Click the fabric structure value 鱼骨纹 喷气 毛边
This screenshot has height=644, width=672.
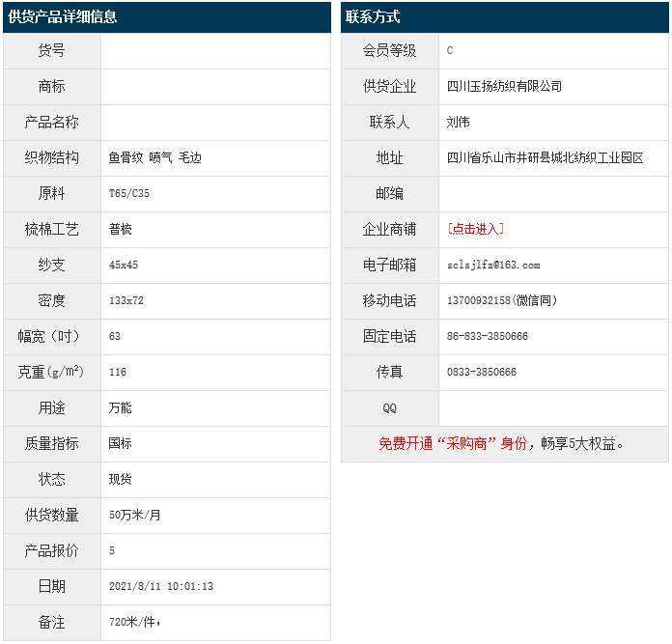pos(154,157)
